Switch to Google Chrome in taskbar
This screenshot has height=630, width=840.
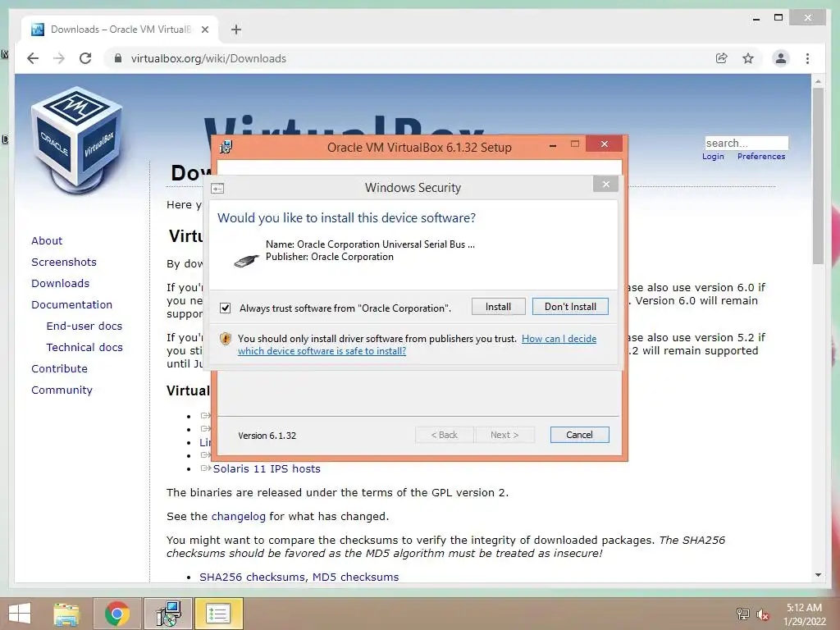click(x=117, y=614)
